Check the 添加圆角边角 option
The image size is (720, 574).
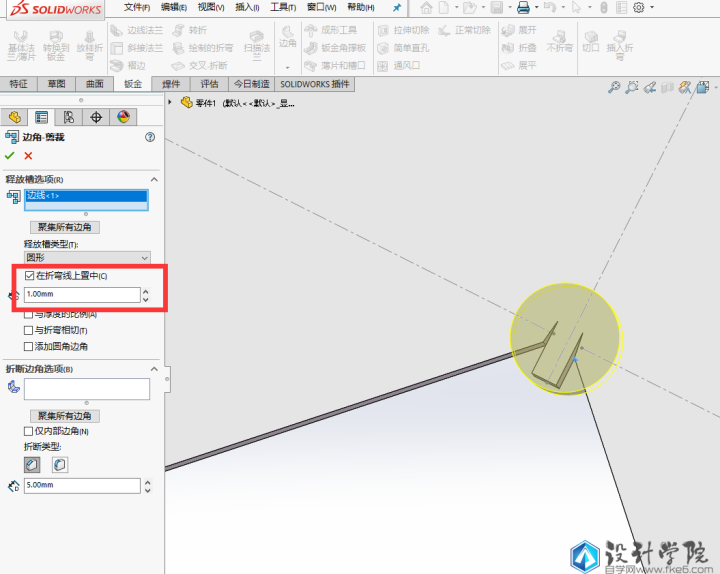click(29, 346)
